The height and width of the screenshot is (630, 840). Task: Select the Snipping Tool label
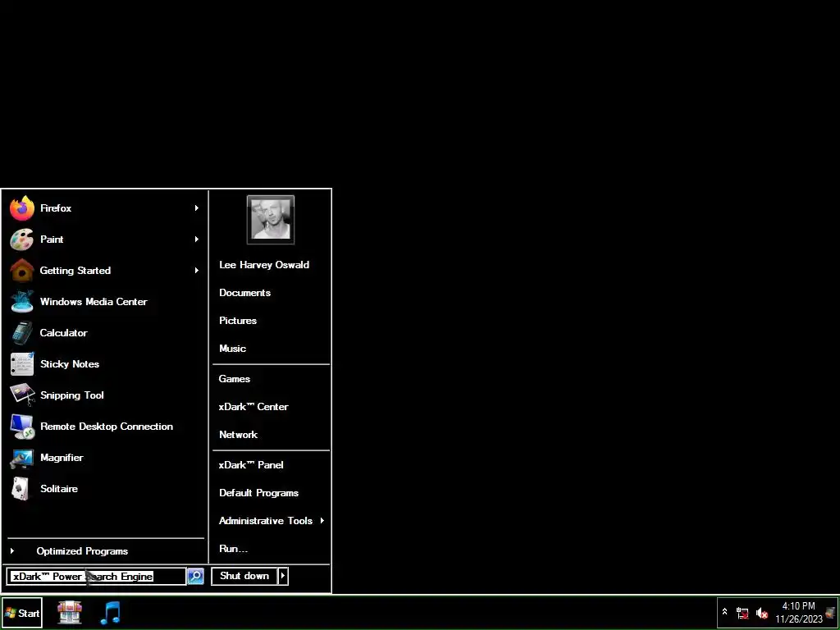coord(72,395)
